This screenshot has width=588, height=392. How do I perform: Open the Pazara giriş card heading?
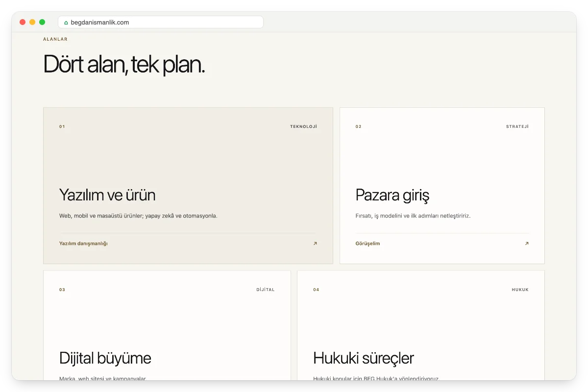tap(392, 195)
